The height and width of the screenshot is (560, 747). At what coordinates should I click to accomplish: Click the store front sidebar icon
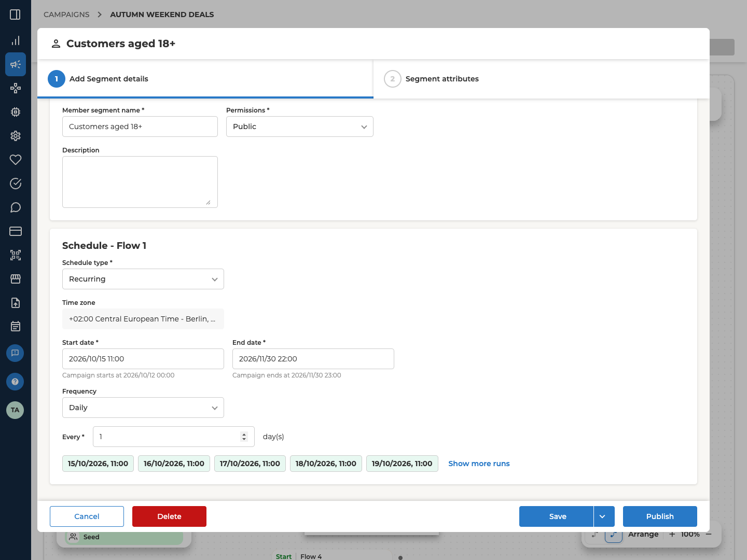16,279
